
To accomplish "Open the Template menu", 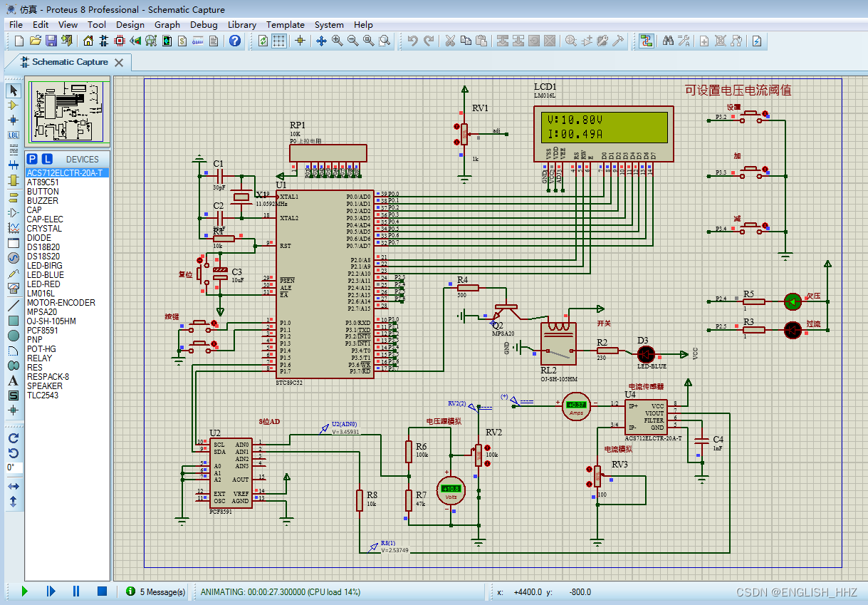I will coord(285,24).
